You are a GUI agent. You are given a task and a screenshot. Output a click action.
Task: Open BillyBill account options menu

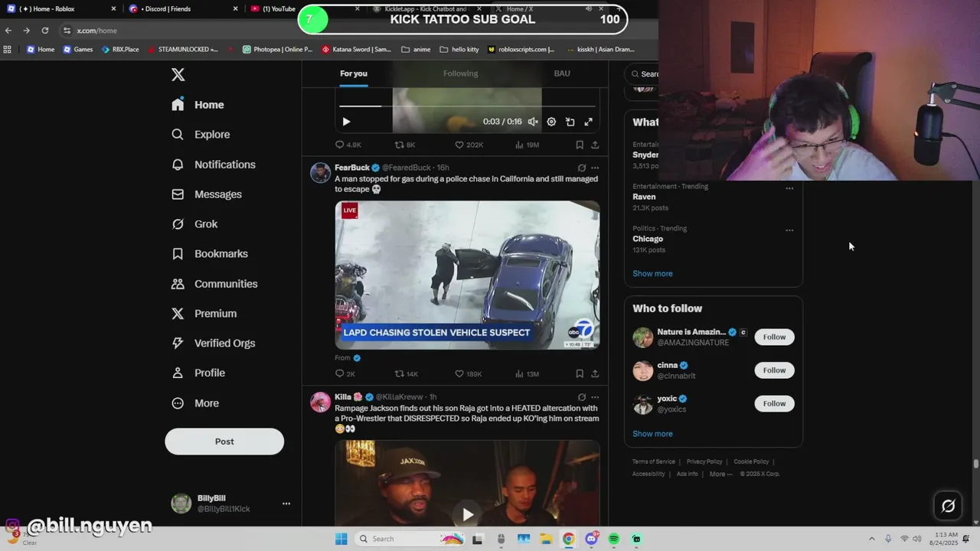(286, 504)
